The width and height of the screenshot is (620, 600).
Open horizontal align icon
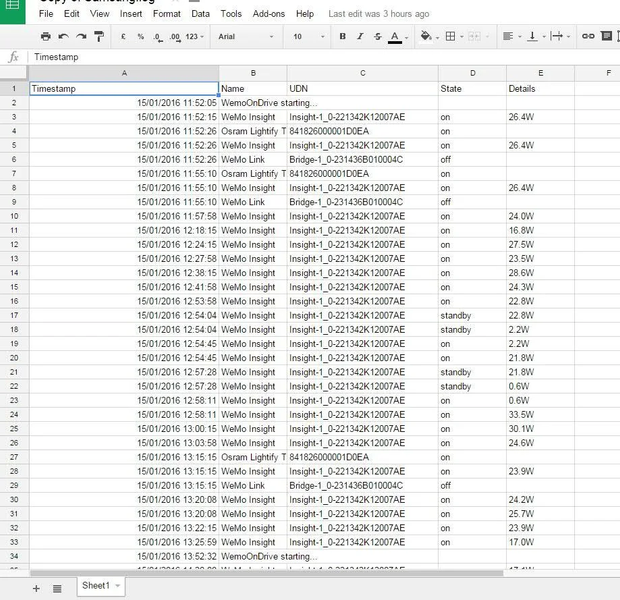pyautogui.click(x=508, y=36)
